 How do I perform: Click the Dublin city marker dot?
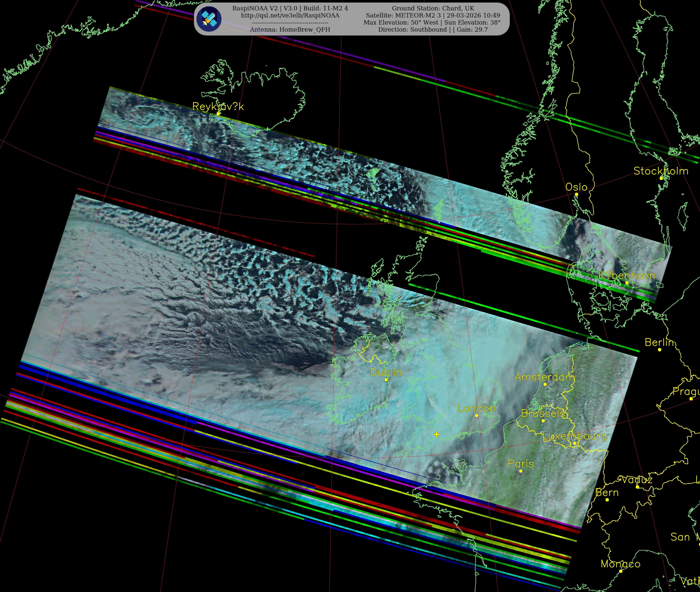click(x=386, y=380)
